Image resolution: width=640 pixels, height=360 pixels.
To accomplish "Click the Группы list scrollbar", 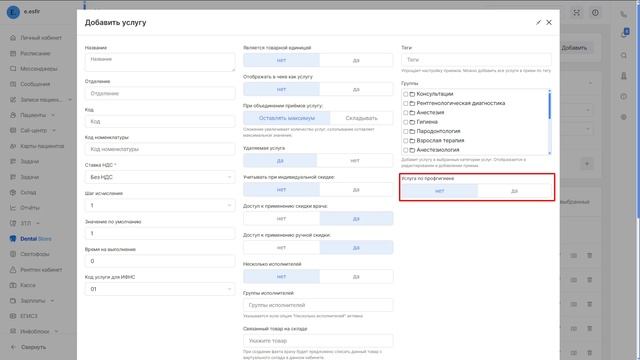I will (x=549, y=106).
